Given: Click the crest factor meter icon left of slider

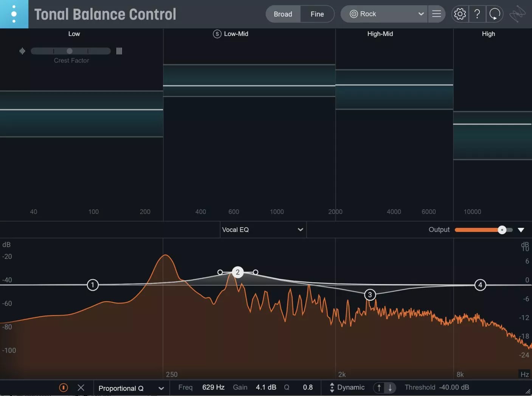Looking at the screenshot, I should pyautogui.click(x=22, y=51).
